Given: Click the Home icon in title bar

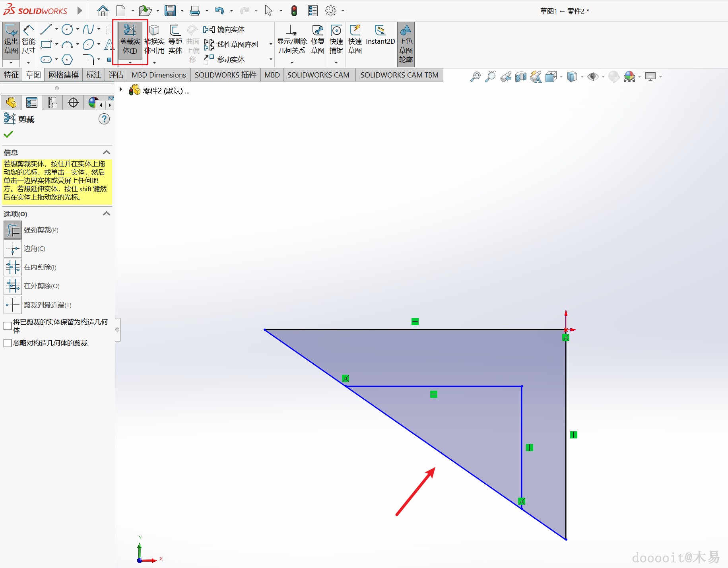Looking at the screenshot, I should click(x=103, y=11).
